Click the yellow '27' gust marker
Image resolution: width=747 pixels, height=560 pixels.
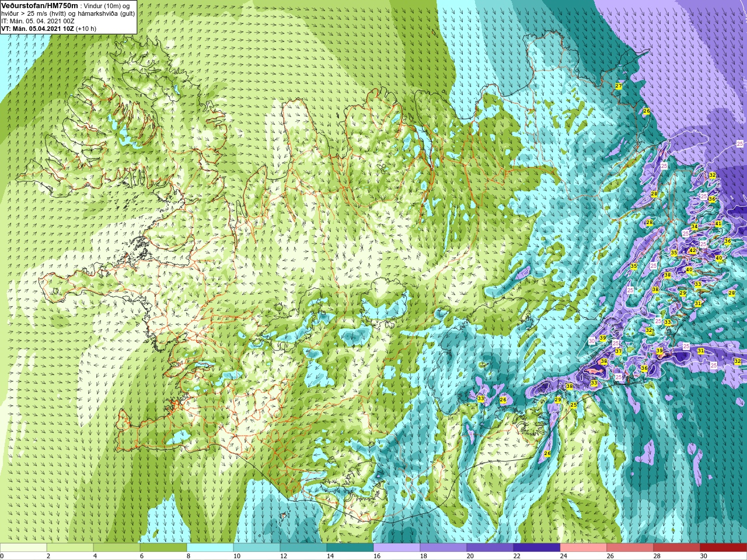coord(619,86)
